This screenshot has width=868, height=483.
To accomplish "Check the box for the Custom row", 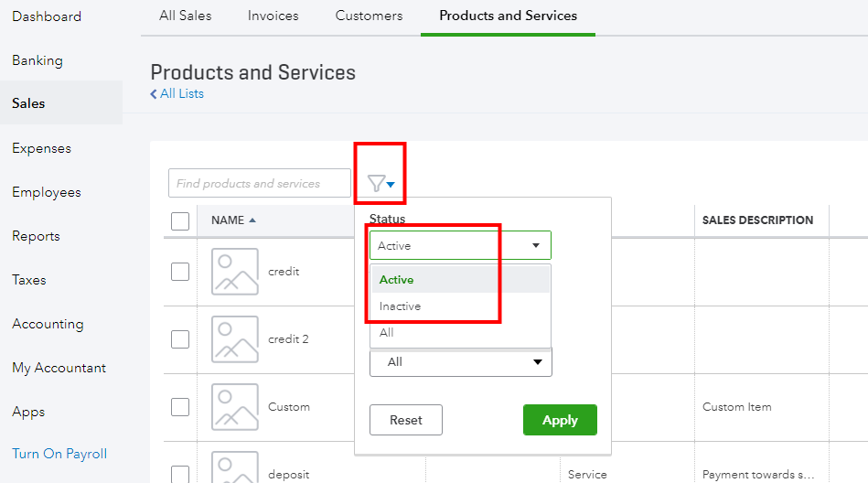I will point(180,407).
